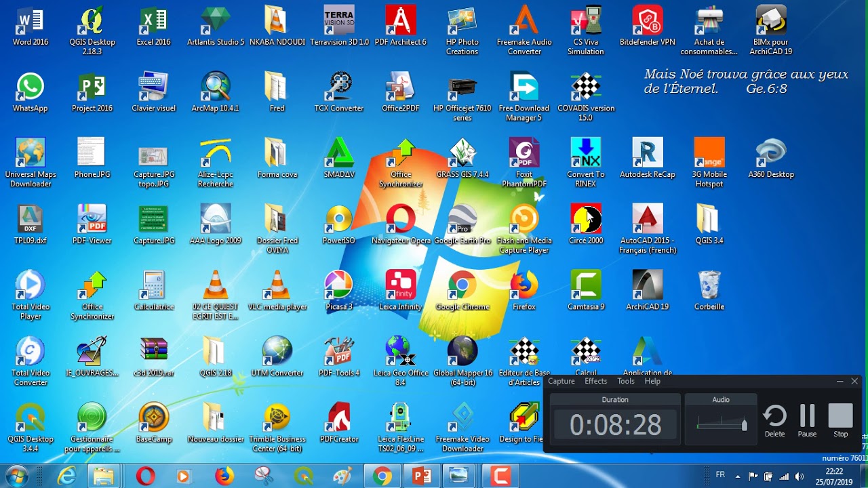Select the Terravision 3D 1.0 shortcut
868x488 pixels.
pos(339,26)
